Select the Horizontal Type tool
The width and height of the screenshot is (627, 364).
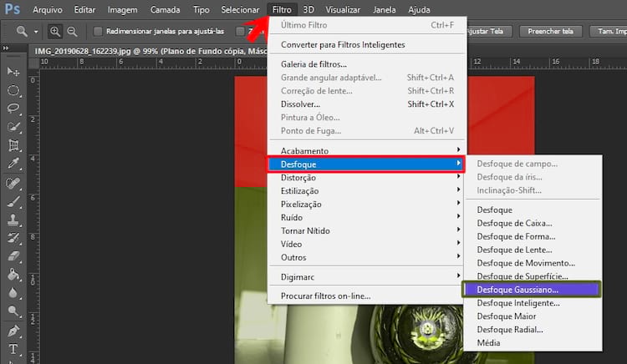[x=13, y=348]
